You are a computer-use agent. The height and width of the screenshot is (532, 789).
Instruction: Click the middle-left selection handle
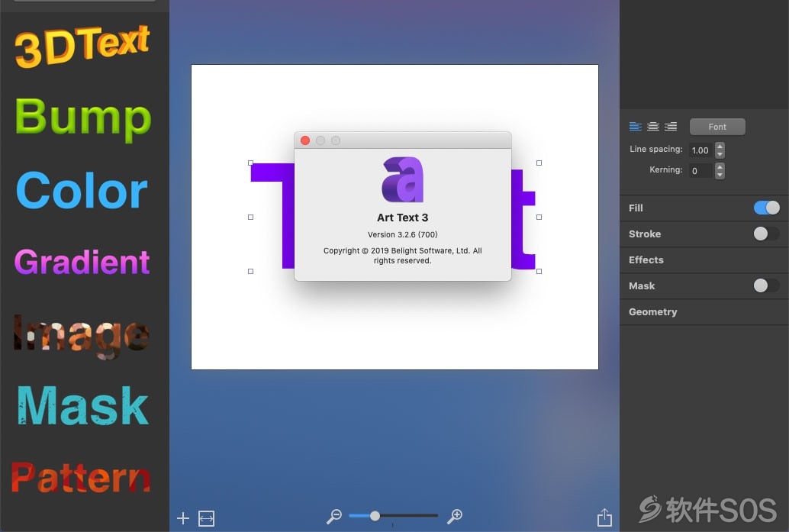(250, 217)
